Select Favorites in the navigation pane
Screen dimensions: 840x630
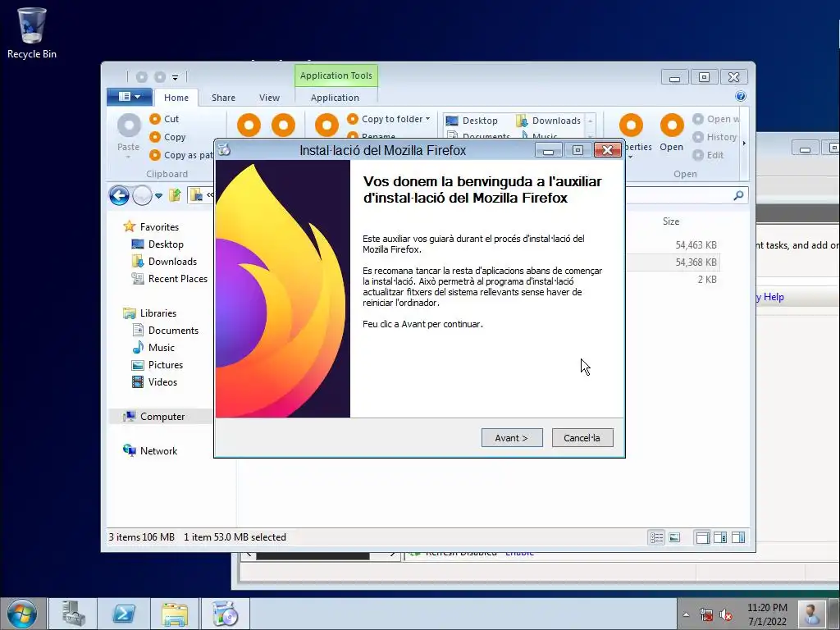[x=151, y=226]
